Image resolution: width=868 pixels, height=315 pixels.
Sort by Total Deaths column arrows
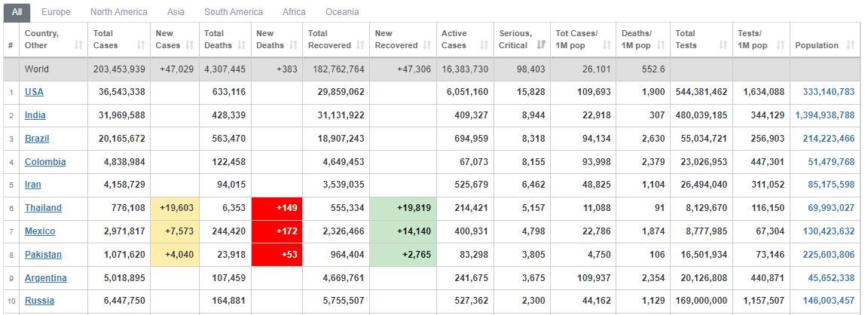click(x=241, y=45)
